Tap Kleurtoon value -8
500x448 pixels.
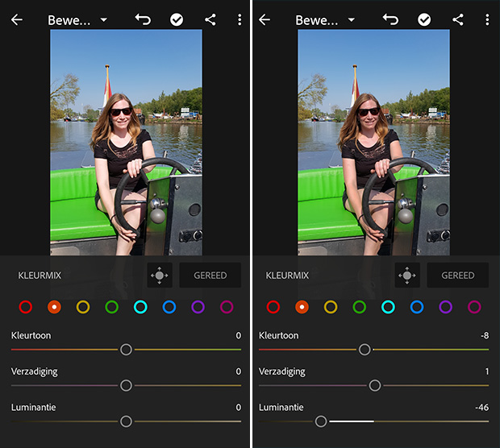coord(485,335)
